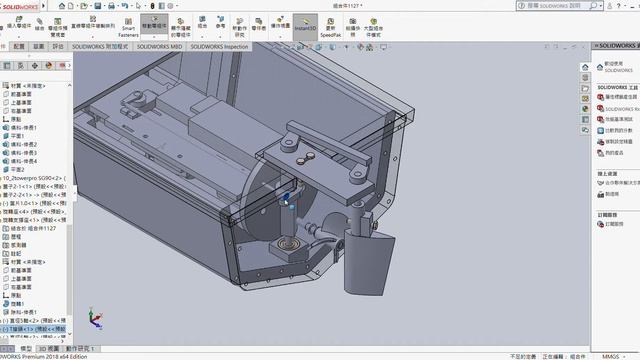Screen dimensions: 640x360
Task: Click the Smart Fasteners tool
Action: pos(128,27)
